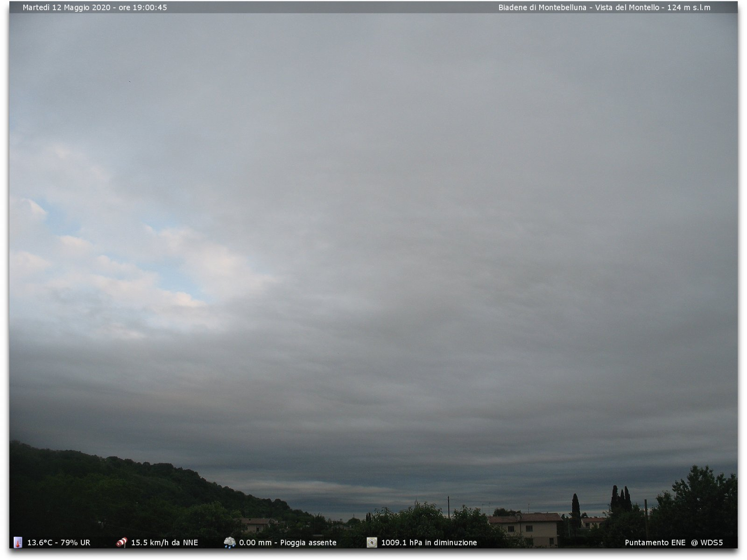The height and width of the screenshot is (560, 747).
Task: Select the location title "Biadene di Montebelluna - Vista del Montello - 124 m s.l.m"
Action: click(x=604, y=7)
